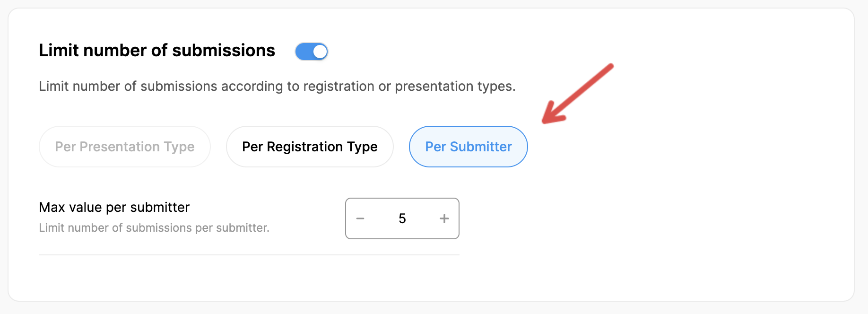Increase max value per submitter by one
This screenshot has height=314, width=868.
click(x=444, y=218)
